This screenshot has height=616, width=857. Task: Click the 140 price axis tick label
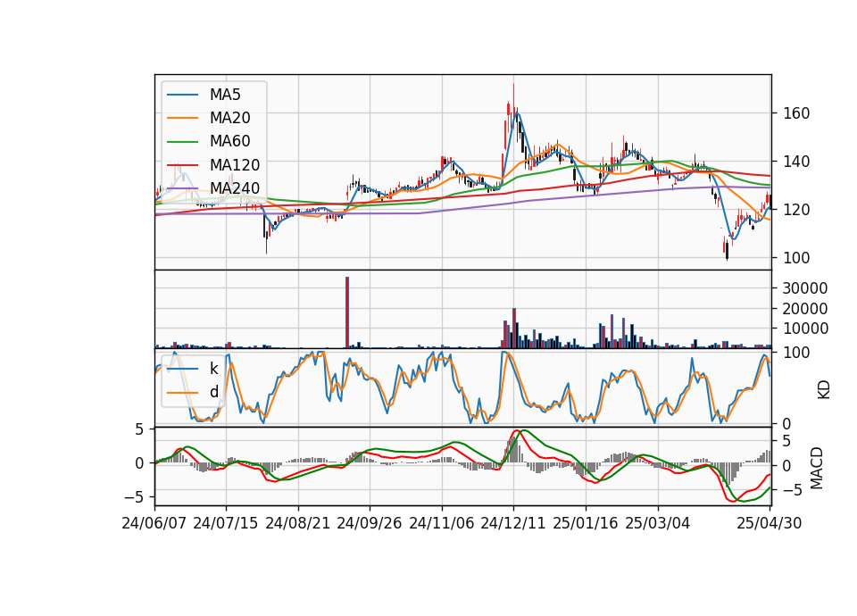(x=796, y=162)
